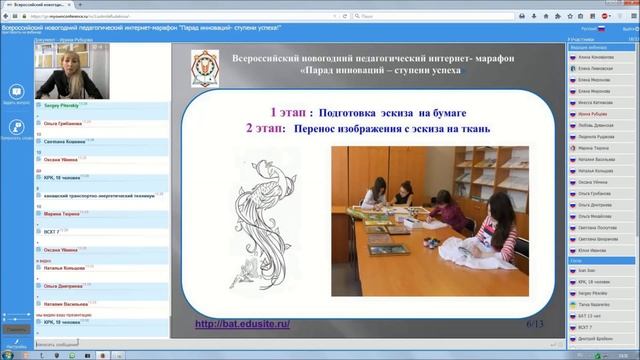Click the green tray icon in system tray

click(x=598, y=356)
